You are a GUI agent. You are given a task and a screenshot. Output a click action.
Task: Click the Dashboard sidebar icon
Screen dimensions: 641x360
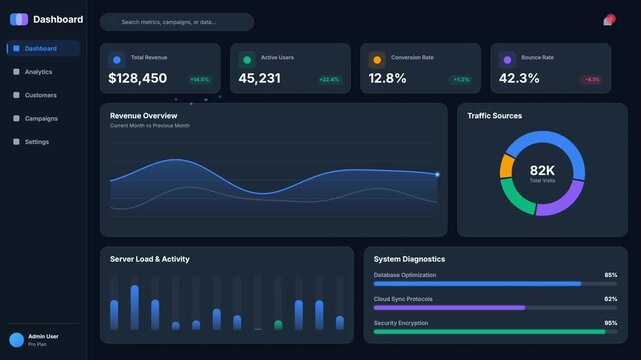16,48
